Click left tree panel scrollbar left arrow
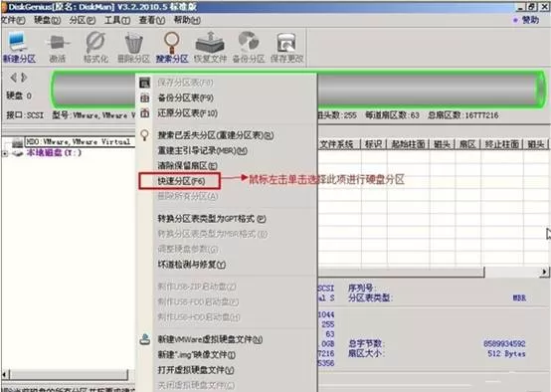The height and width of the screenshot is (392, 551). [5, 374]
